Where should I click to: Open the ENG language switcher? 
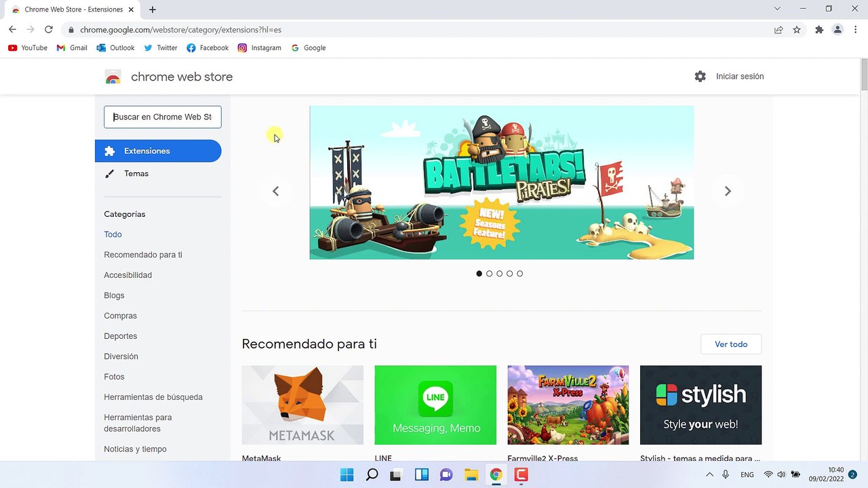point(747,475)
